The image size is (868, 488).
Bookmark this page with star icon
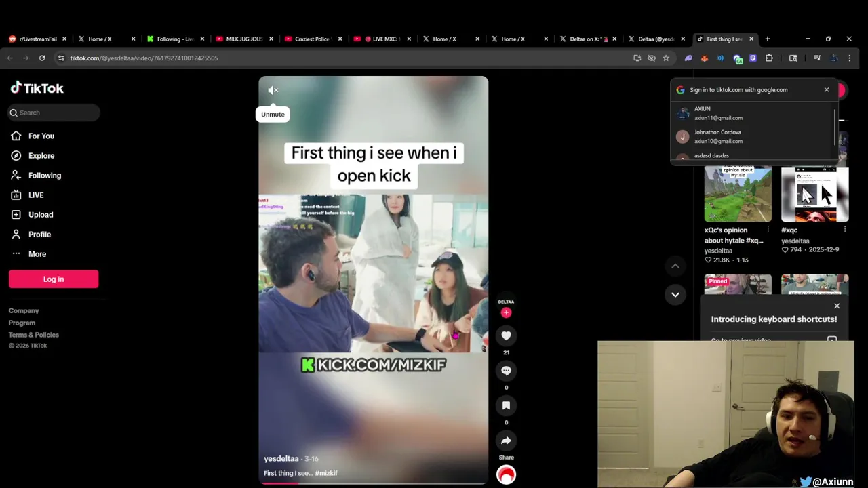click(666, 58)
